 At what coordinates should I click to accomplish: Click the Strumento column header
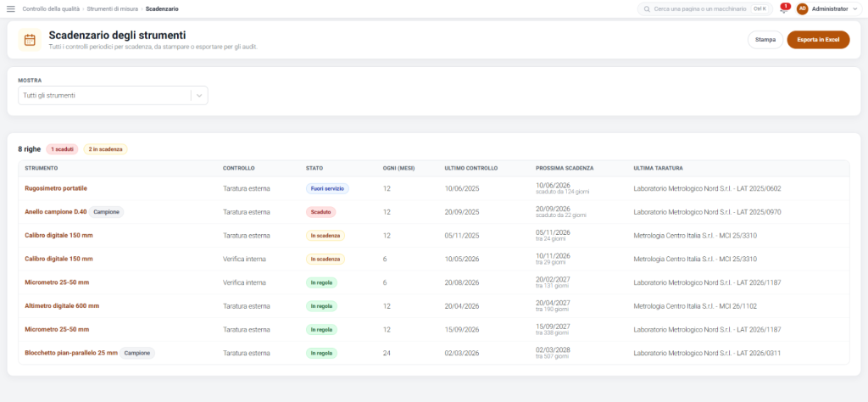click(42, 168)
